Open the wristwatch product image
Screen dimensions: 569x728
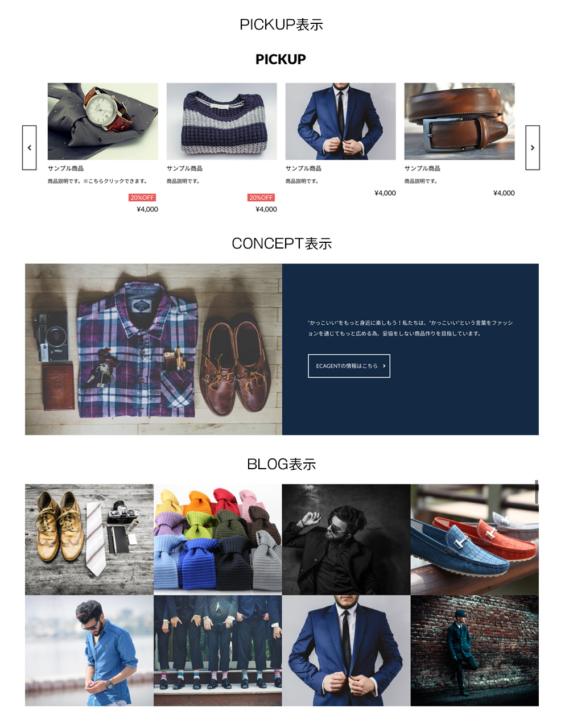click(x=103, y=121)
